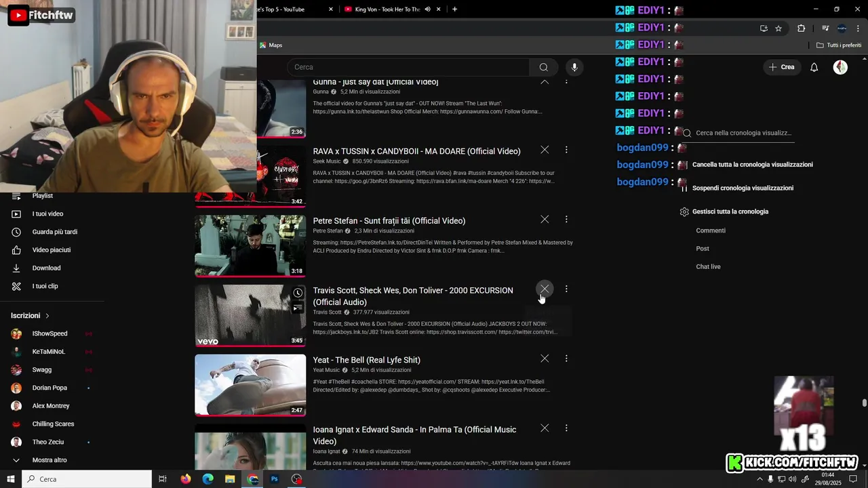Remove Yeat The Bell from history
The height and width of the screenshot is (488, 868).
(x=545, y=358)
